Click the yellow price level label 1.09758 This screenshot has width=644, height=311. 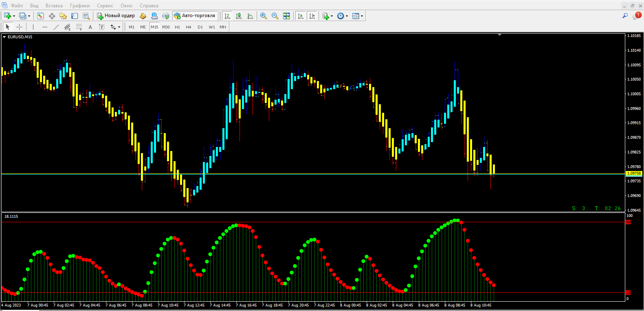(634, 173)
